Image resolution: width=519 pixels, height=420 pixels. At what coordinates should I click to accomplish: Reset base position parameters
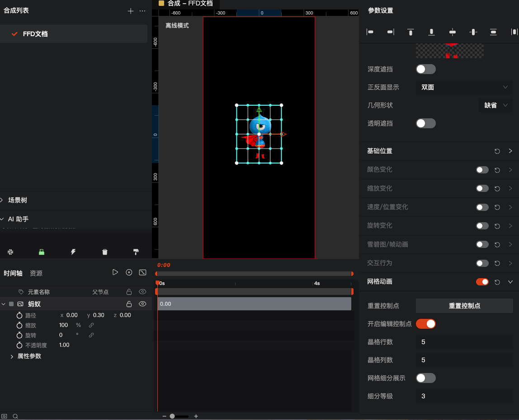click(497, 151)
